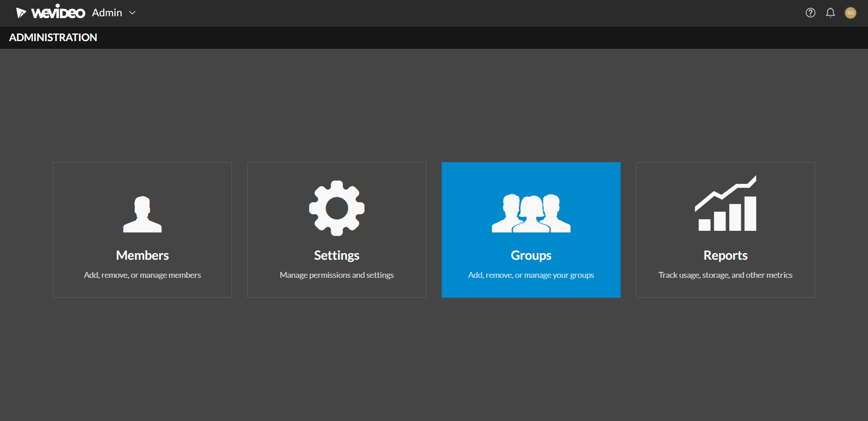
Task: Expand the Admin workspace chevron
Action: (132, 13)
